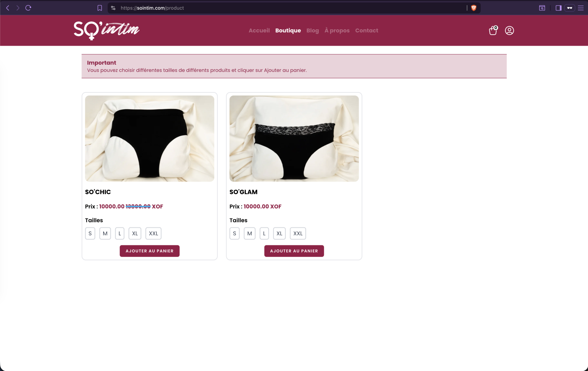Open Brave Shields lion icon
Screen dimensions: 588x371
tap(474, 8)
